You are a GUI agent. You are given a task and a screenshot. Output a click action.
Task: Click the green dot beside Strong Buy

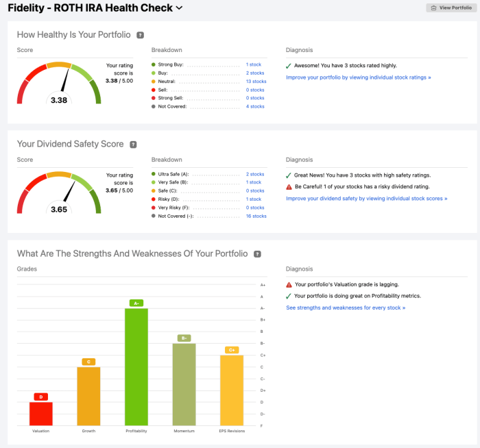[154, 64]
